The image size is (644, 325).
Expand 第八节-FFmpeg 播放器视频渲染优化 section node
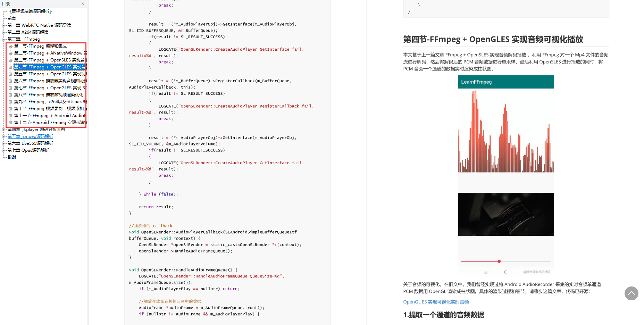tap(10, 95)
